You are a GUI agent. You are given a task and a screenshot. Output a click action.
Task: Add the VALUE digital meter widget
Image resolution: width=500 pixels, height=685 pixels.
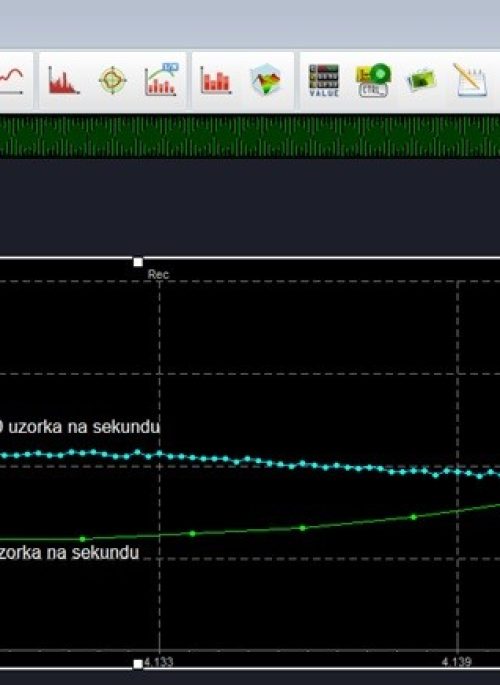tap(324, 80)
